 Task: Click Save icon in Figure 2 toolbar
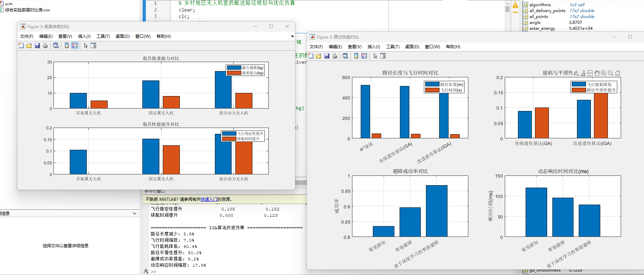[x=327, y=56]
